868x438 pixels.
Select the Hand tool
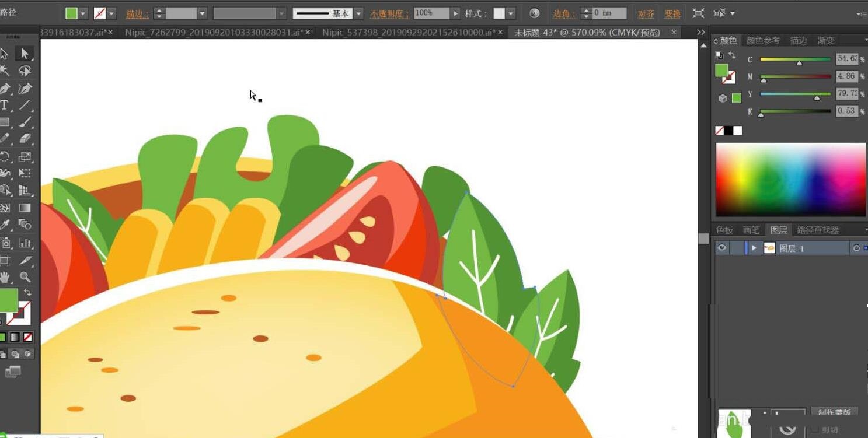click(x=5, y=276)
